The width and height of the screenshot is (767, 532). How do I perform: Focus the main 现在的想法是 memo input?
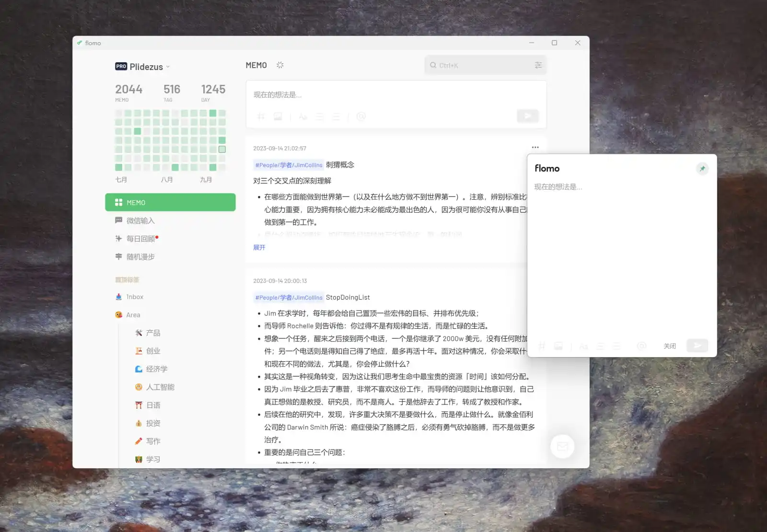(396, 94)
